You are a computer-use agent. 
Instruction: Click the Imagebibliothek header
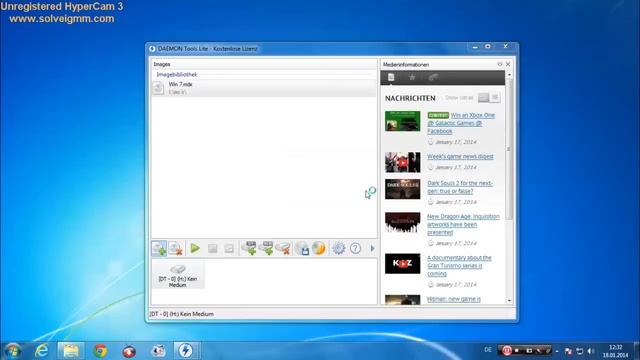coord(177,74)
